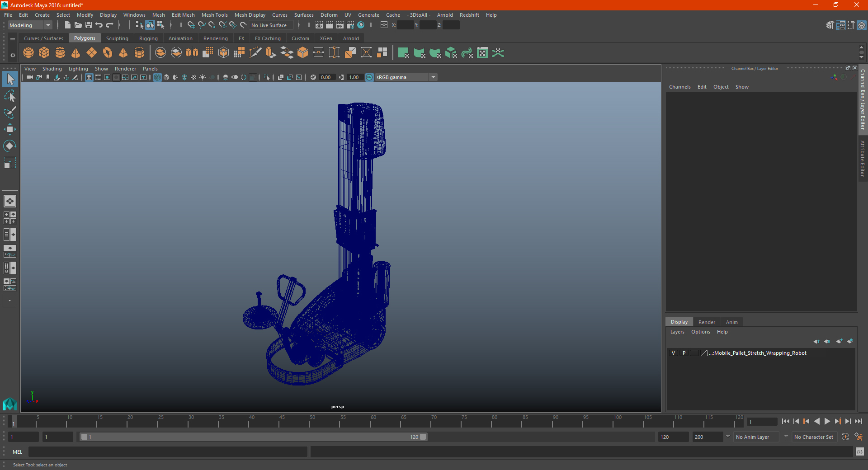Go to the start of playback range

click(786, 421)
